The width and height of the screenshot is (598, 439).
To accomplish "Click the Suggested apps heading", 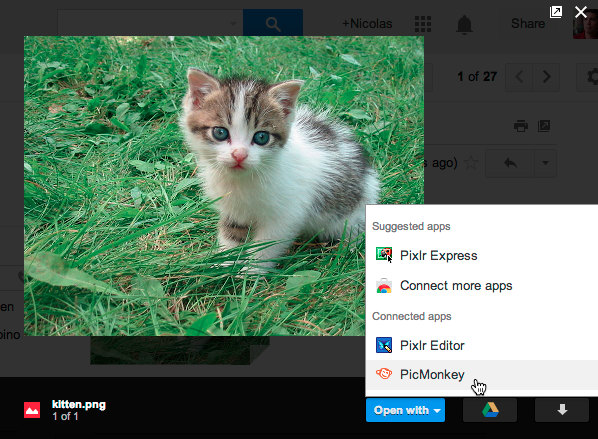I will (411, 226).
